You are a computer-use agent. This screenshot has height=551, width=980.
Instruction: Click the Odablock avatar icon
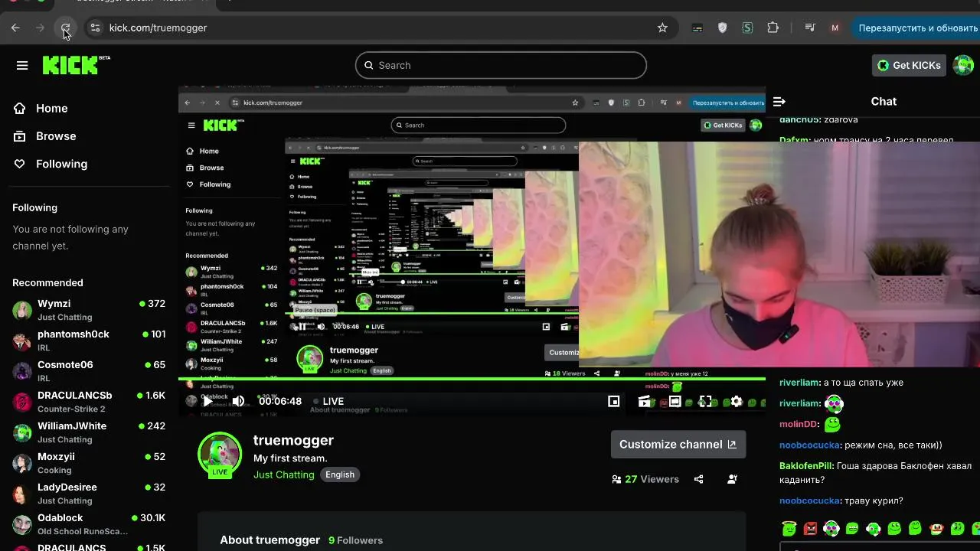(x=22, y=524)
